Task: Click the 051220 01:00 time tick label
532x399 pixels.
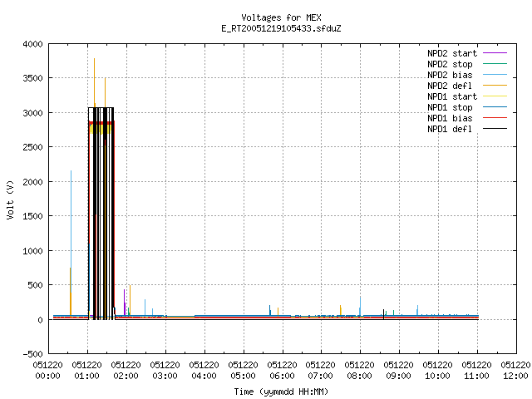Action: click(x=86, y=371)
